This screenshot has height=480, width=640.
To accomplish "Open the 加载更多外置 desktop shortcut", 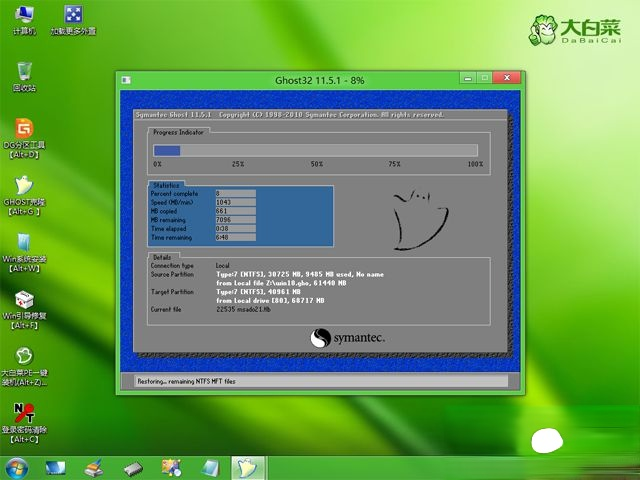I will click(x=73, y=20).
